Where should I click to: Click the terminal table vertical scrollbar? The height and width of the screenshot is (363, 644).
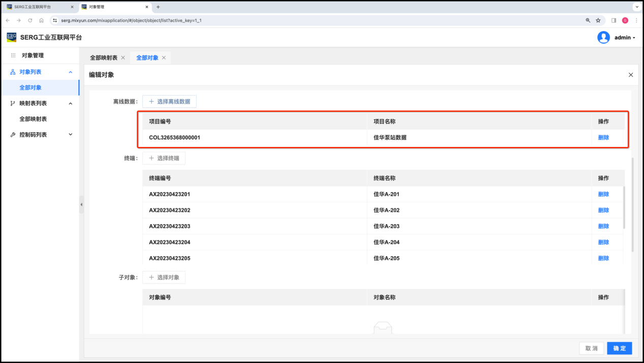tap(624, 208)
